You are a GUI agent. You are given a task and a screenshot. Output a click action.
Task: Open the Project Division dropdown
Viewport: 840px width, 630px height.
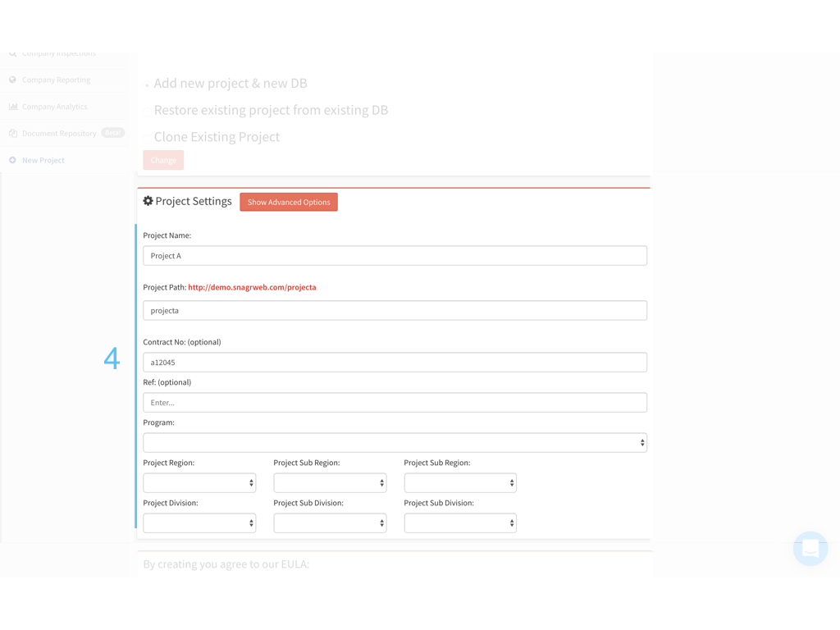tap(199, 523)
